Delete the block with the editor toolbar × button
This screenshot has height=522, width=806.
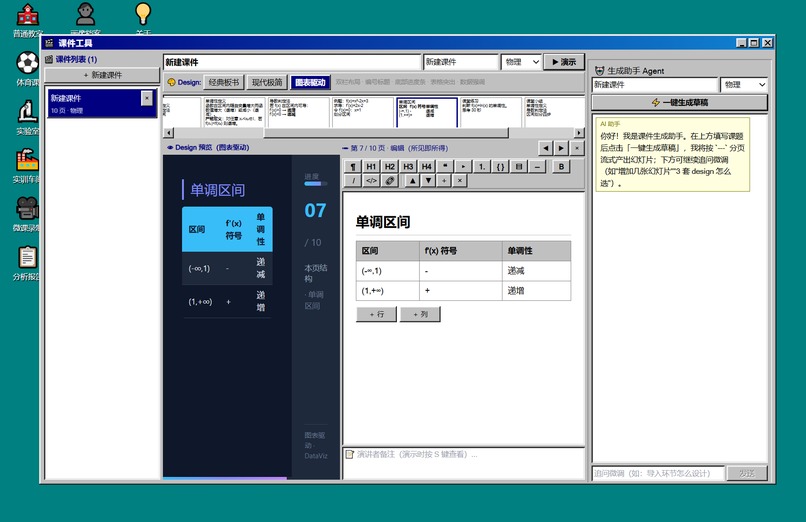click(460, 180)
